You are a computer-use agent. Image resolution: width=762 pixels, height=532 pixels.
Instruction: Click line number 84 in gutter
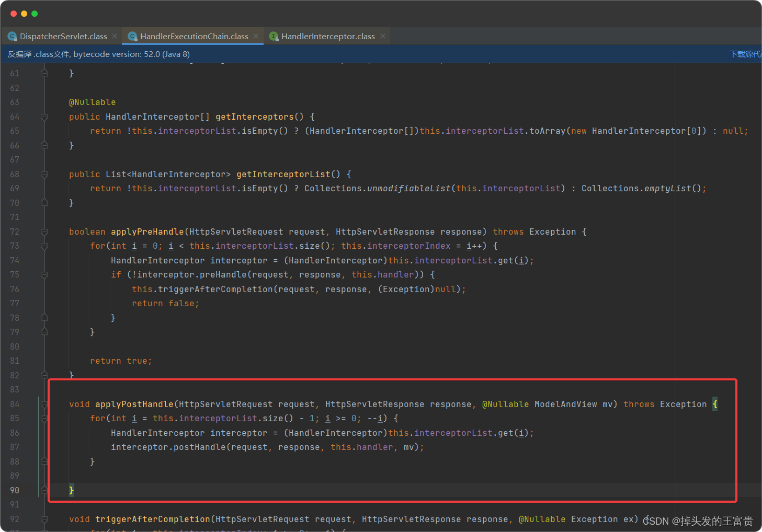(14, 404)
